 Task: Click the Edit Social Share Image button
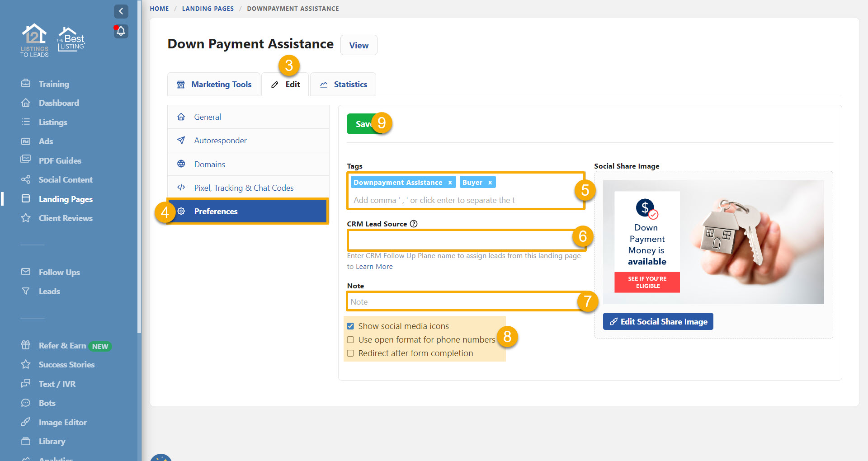(x=658, y=322)
